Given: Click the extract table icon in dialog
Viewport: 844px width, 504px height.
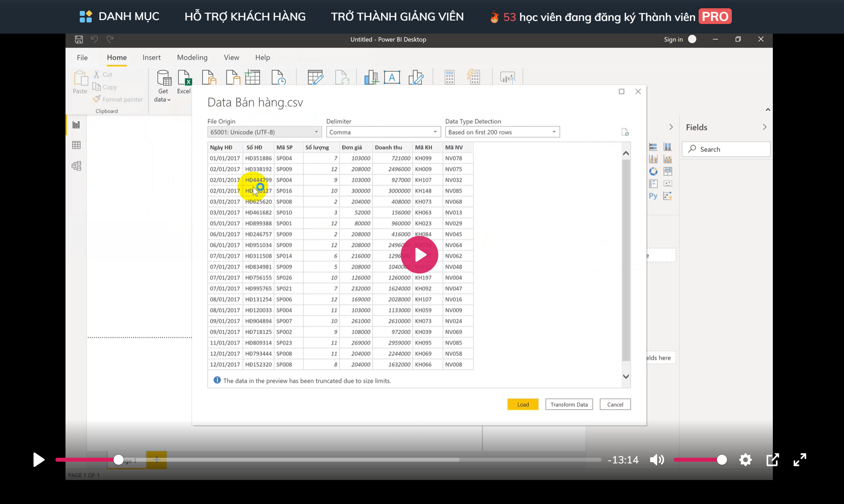Looking at the screenshot, I should point(625,132).
